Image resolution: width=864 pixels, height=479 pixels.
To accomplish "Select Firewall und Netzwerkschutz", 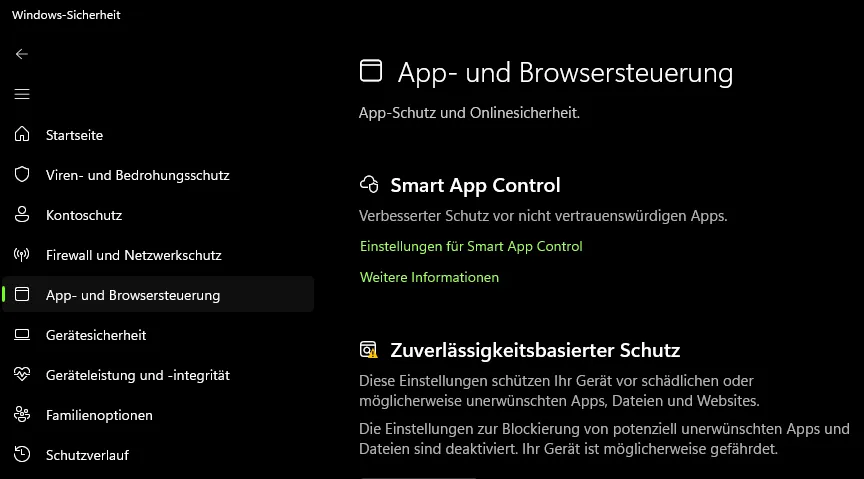I will tap(133, 255).
